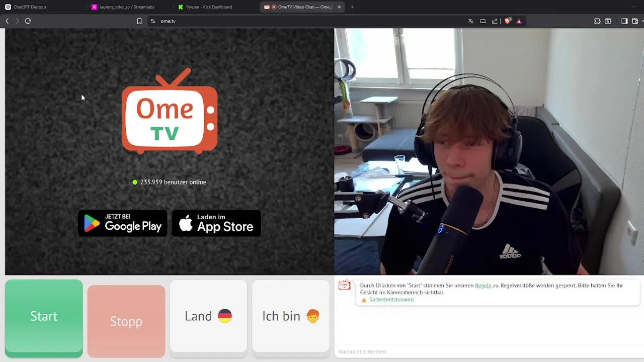Open the extensions puzzle icon
Image resolution: width=644 pixels, height=362 pixels.
tap(597, 21)
